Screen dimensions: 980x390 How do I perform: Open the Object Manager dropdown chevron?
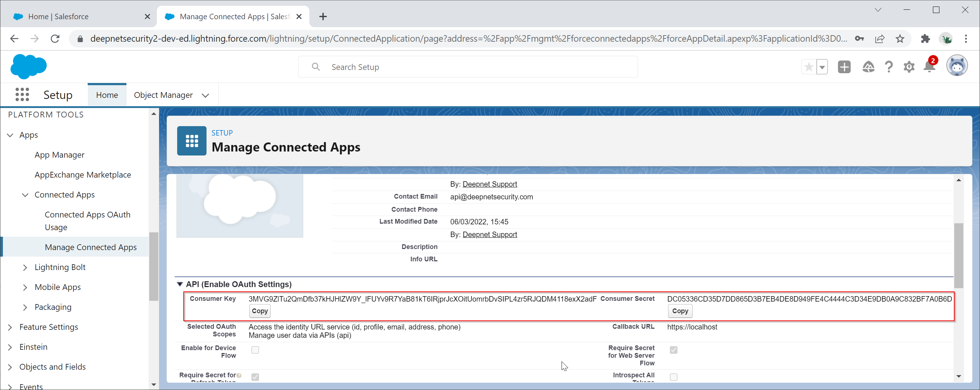point(205,95)
